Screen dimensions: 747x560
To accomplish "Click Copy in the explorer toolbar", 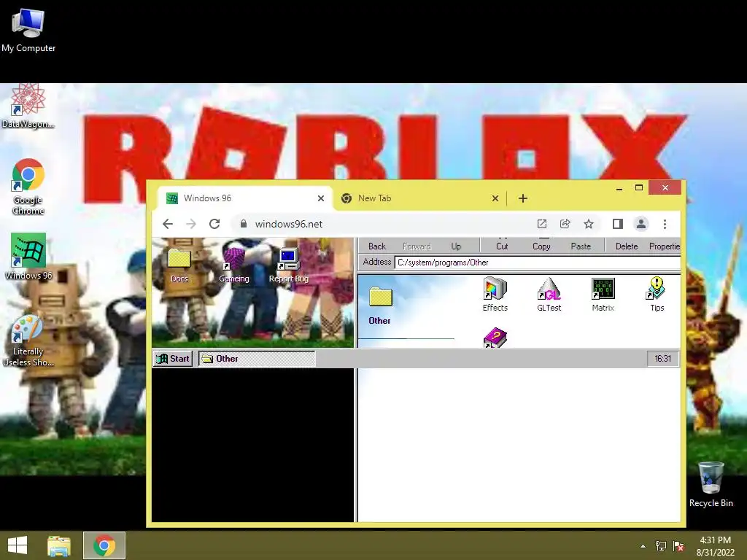I will (x=541, y=246).
